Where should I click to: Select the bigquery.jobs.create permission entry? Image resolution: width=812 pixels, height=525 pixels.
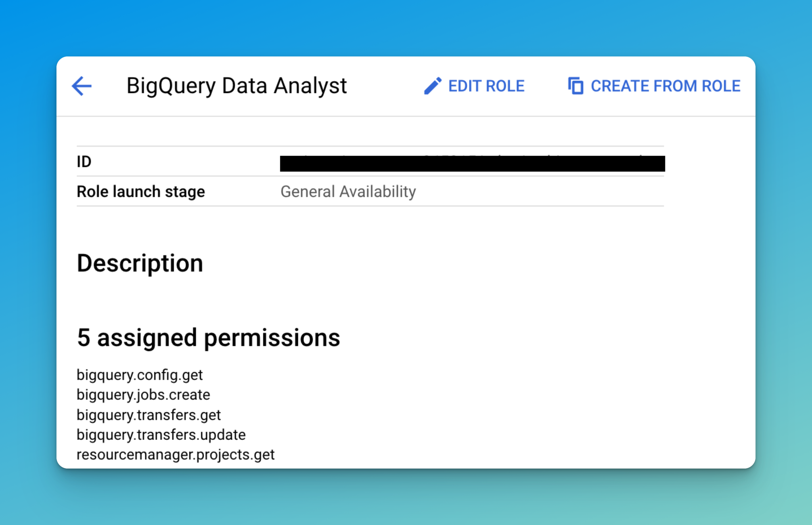click(x=143, y=395)
